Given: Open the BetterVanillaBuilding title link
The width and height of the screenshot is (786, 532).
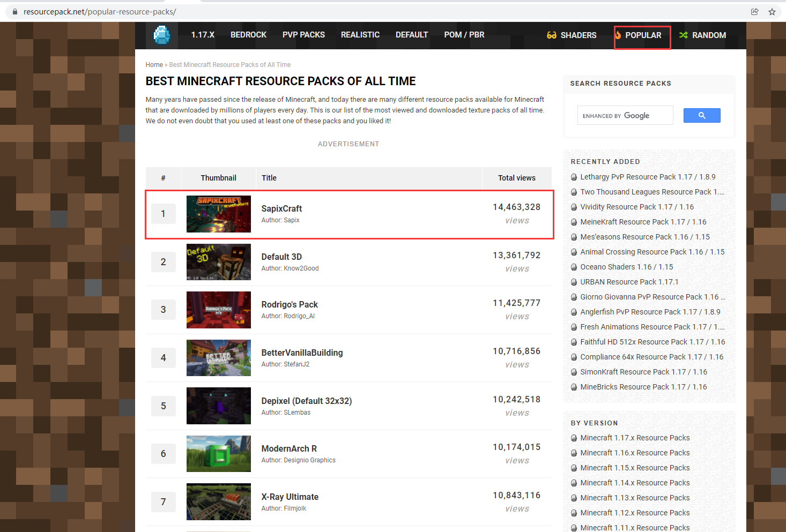Looking at the screenshot, I should point(302,353).
